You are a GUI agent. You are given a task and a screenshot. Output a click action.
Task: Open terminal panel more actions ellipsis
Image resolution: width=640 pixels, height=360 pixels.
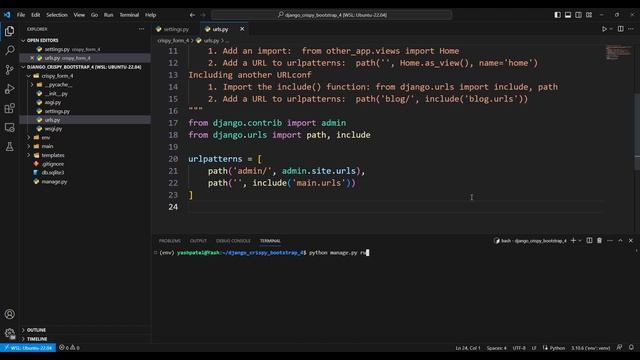click(610, 241)
